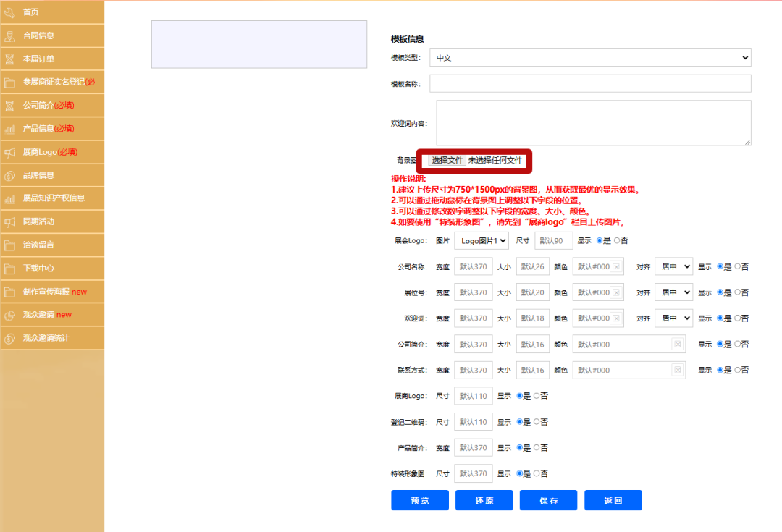Screen dimensions: 782x532
Task: Click the hourglass icon beside 本届订单
Action: point(9,59)
